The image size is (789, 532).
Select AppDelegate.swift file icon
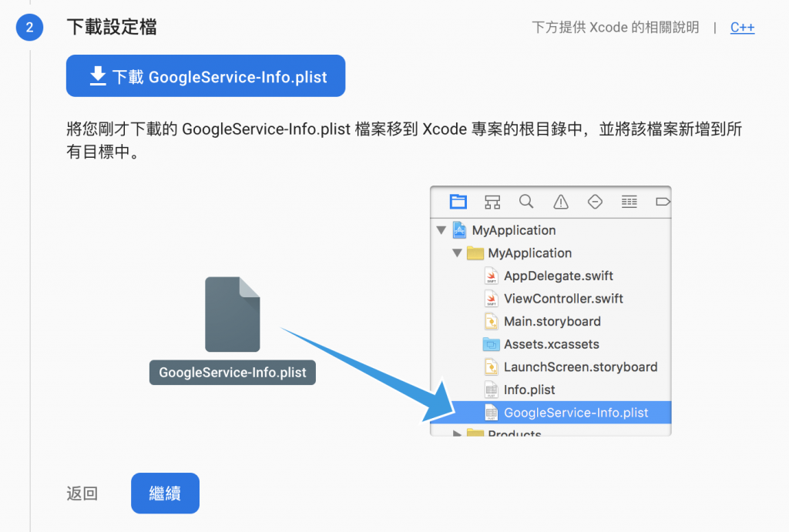click(491, 276)
